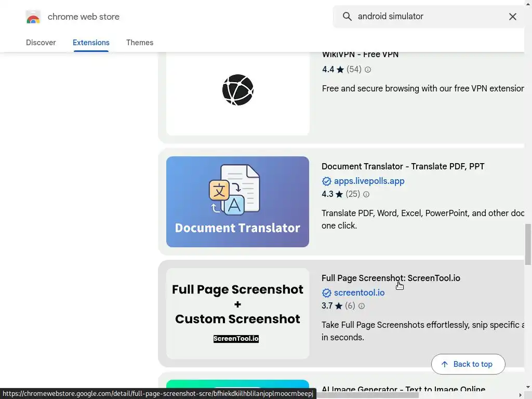Open the Full Page Screenshot thumbnail image
This screenshot has height=399, width=532.
point(238,313)
